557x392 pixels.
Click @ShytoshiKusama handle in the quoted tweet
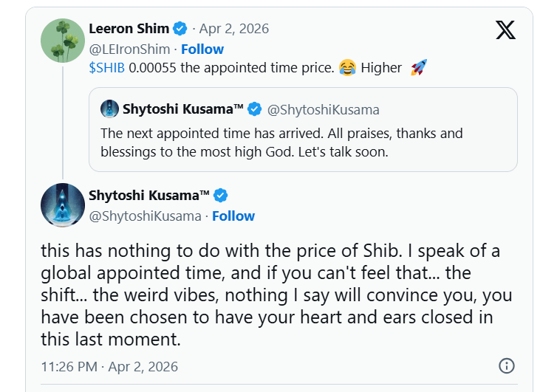click(322, 110)
